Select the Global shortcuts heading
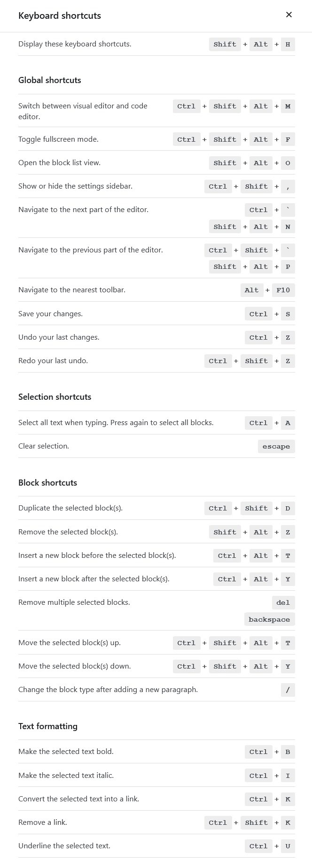312x868 pixels. coord(49,80)
